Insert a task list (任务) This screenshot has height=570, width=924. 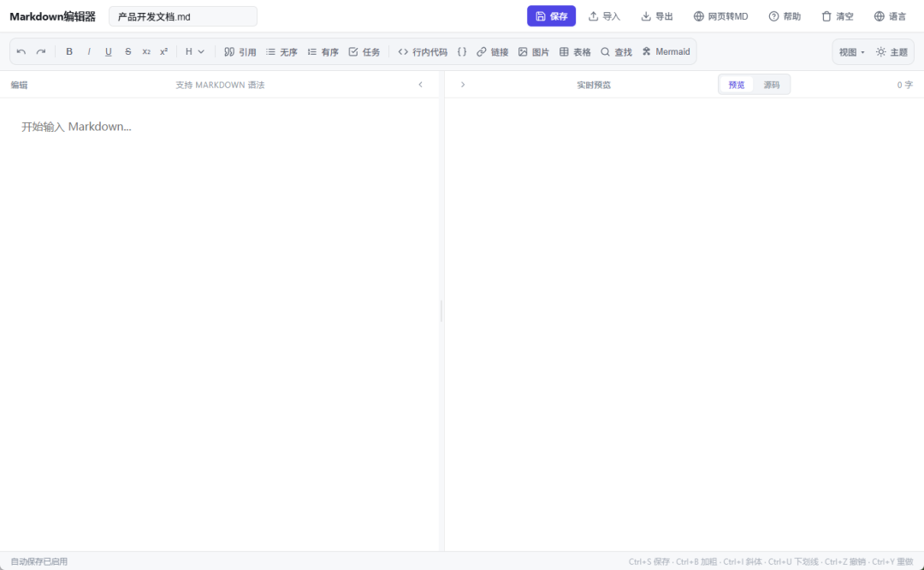(364, 52)
